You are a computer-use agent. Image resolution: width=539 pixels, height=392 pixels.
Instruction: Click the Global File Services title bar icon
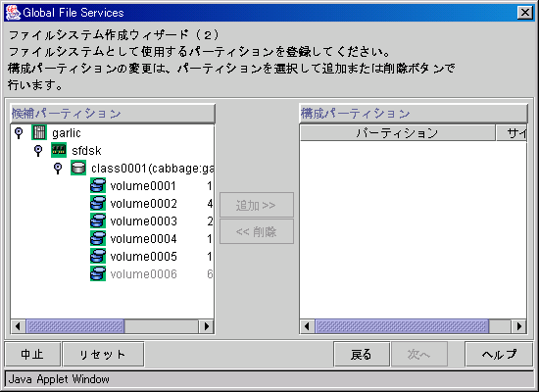click(x=13, y=13)
